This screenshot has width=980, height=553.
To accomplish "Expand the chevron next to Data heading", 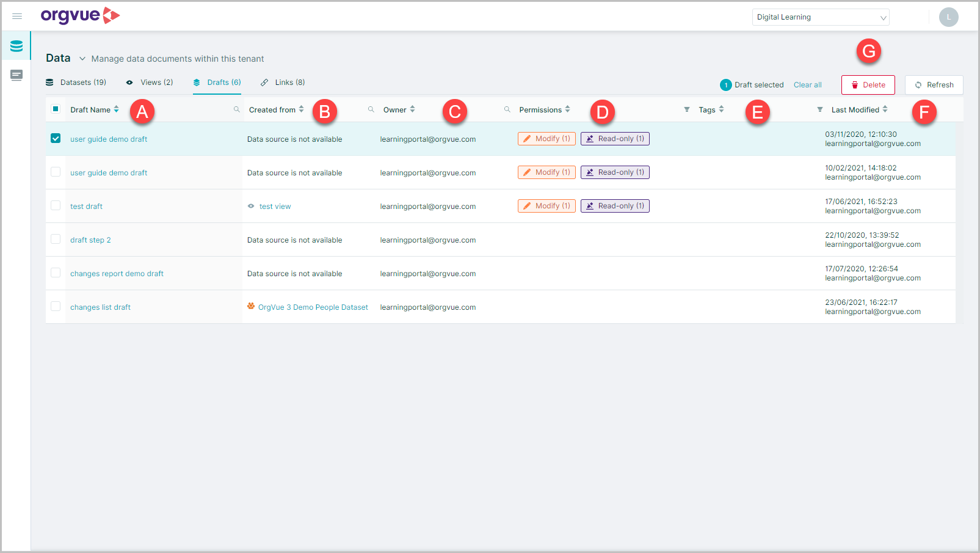I will coord(82,58).
